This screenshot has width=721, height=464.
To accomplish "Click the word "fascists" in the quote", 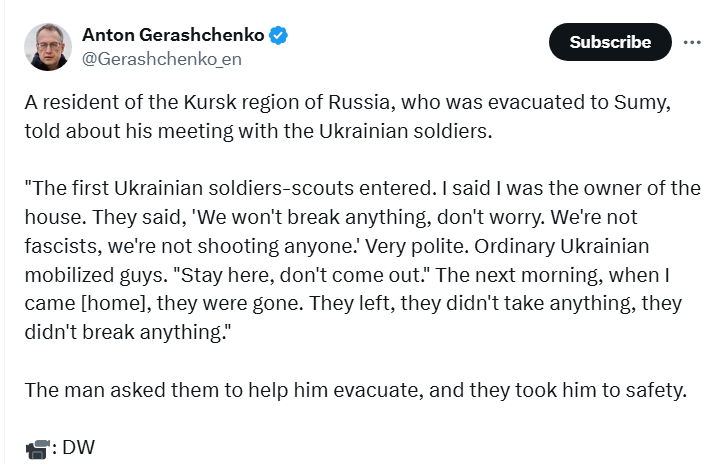I will 62,246.
